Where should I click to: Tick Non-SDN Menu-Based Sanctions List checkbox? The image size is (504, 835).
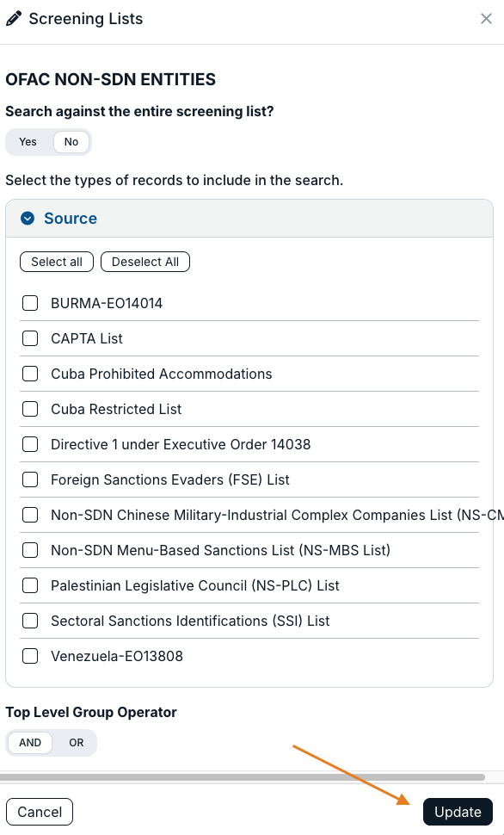click(x=30, y=550)
